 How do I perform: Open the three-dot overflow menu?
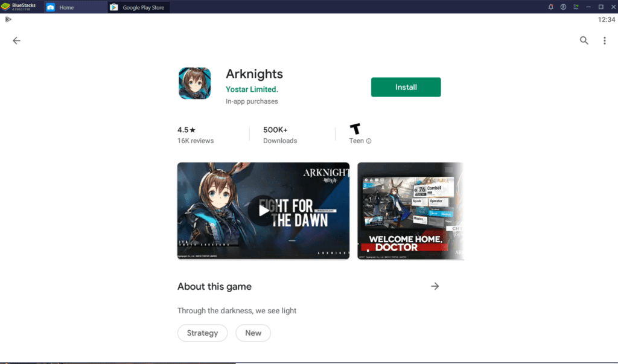[x=604, y=40]
